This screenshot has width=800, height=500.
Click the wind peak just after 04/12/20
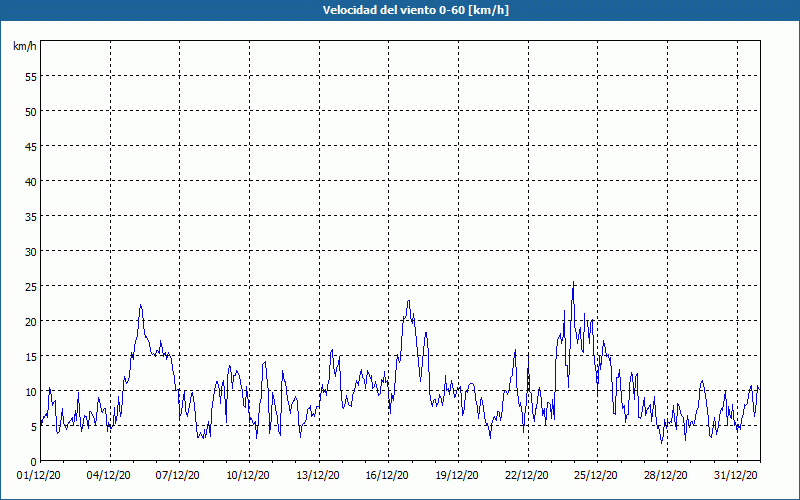point(141,306)
